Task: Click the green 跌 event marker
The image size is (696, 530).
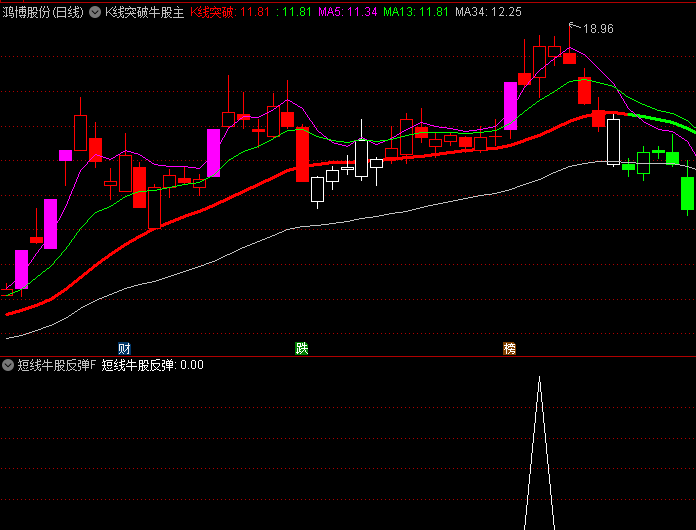Action: click(302, 348)
